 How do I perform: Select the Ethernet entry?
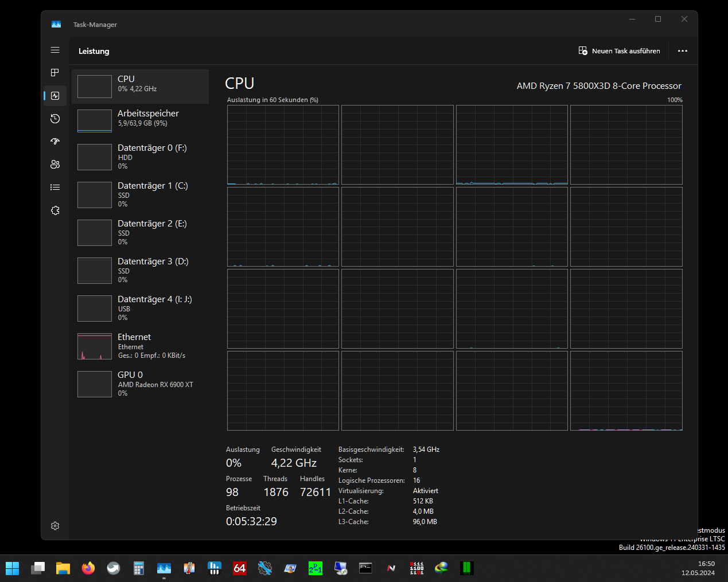140,346
